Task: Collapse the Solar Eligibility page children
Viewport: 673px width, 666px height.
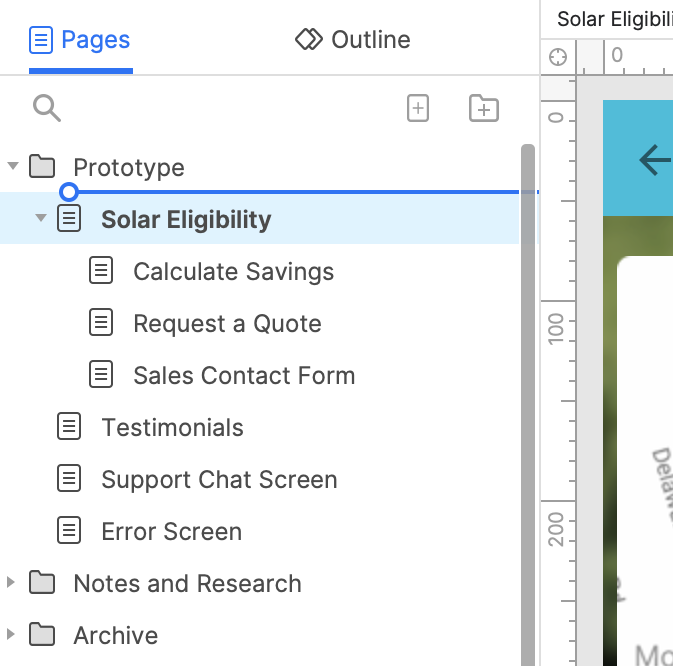Action: 41,218
